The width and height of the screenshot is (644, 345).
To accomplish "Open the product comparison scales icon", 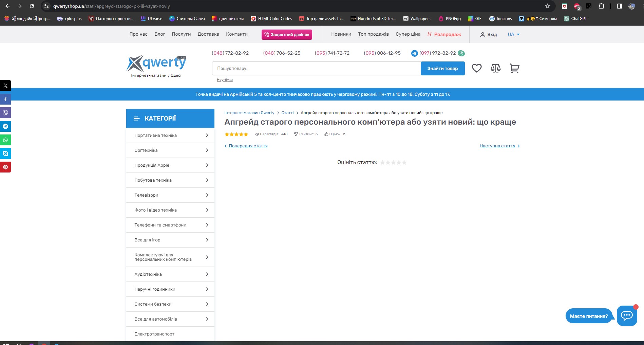I will point(495,68).
